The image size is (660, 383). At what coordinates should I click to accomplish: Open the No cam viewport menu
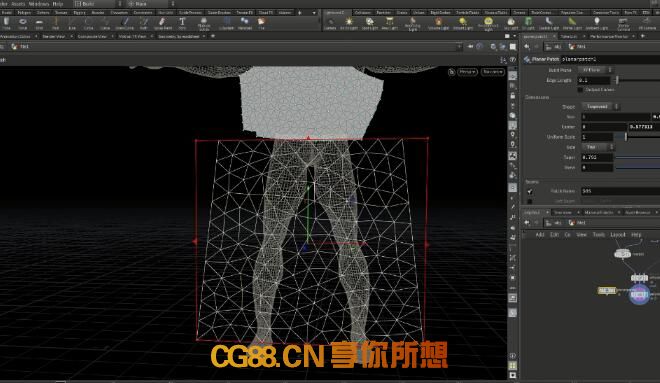(x=492, y=72)
